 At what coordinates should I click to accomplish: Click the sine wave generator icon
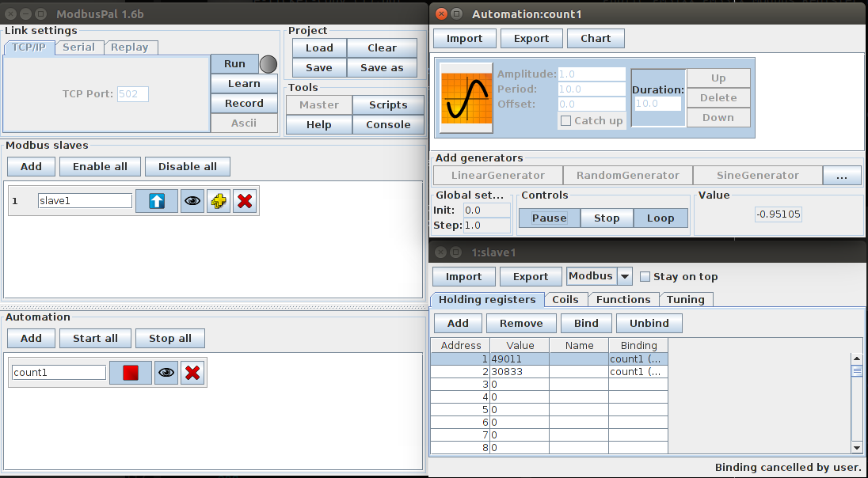[x=466, y=98]
